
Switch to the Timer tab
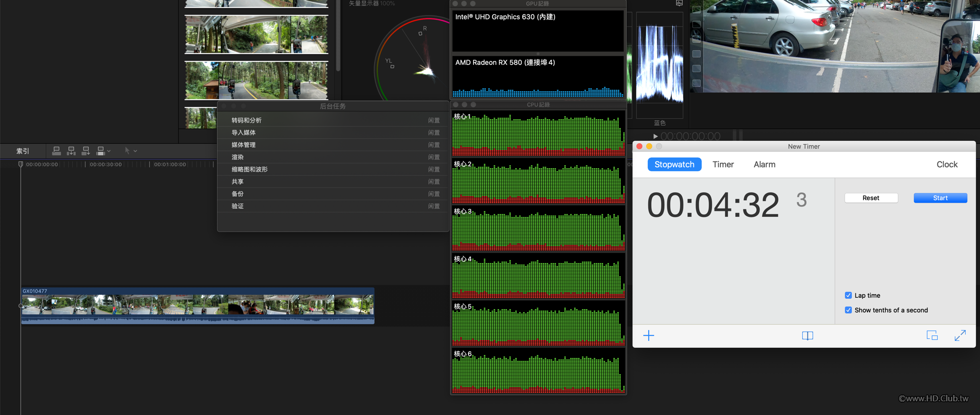tap(723, 164)
